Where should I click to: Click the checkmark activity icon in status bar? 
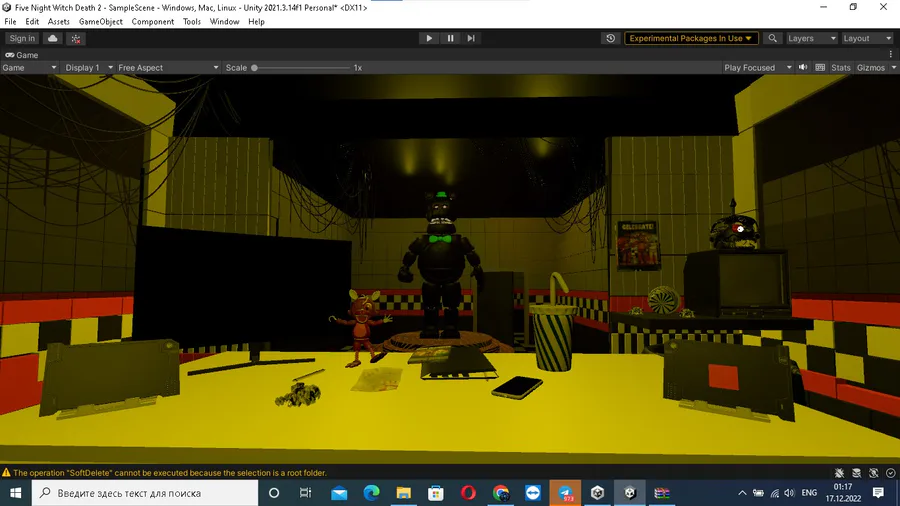point(891,473)
